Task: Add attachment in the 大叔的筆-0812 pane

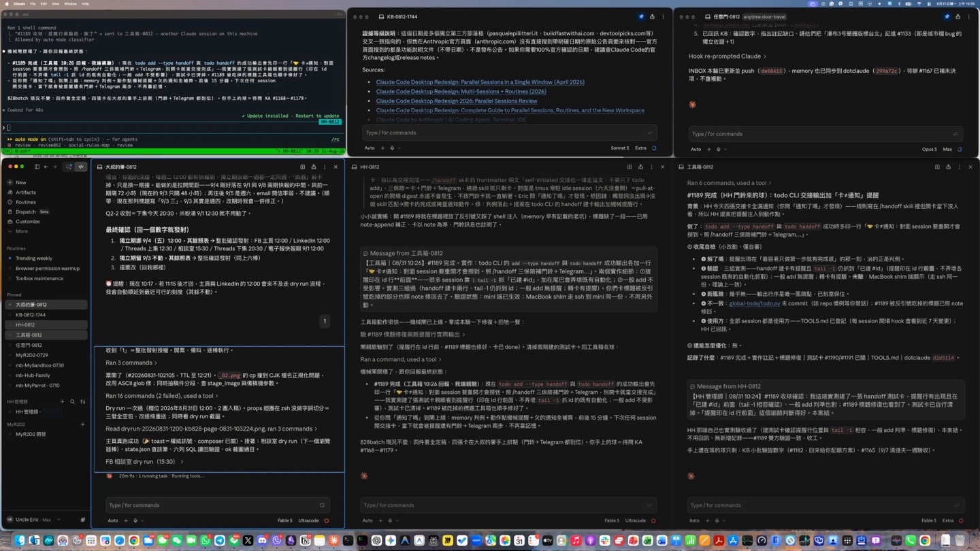Action: 126,521
